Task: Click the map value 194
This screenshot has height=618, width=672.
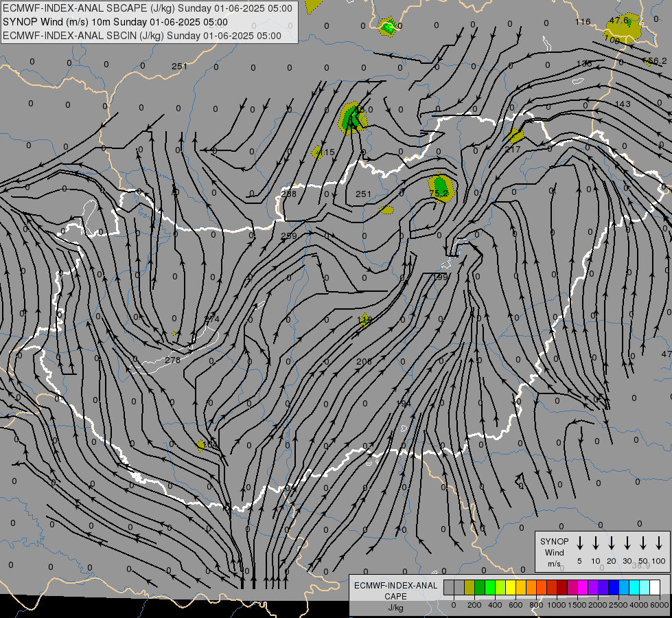Action: [x=404, y=404]
